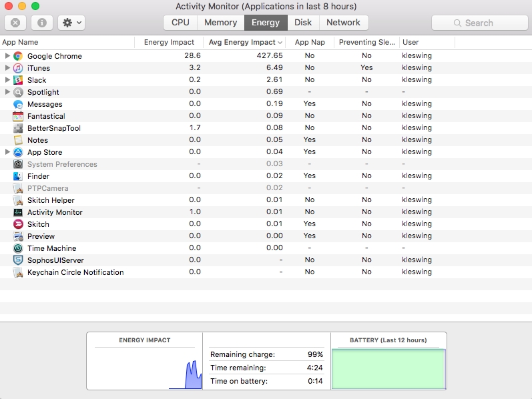Click iTunes Preventing Sleep 'Yes' value
This screenshot has width=532, height=399.
pos(366,67)
